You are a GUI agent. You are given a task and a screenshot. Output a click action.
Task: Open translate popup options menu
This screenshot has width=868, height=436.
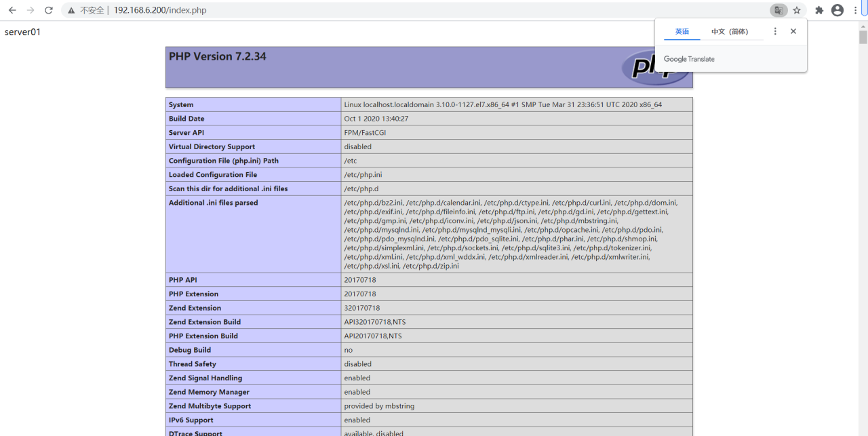(x=775, y=31)
